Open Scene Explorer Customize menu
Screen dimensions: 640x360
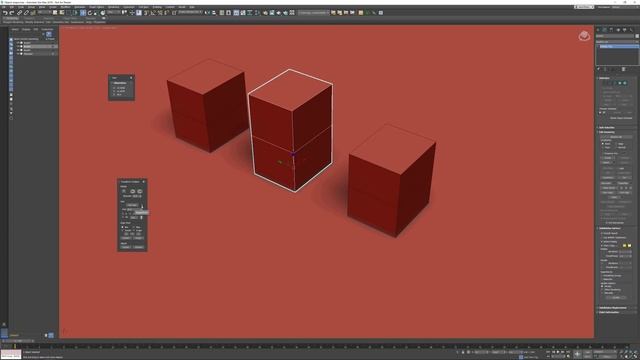pyautogui.click(x=47, y=29)
